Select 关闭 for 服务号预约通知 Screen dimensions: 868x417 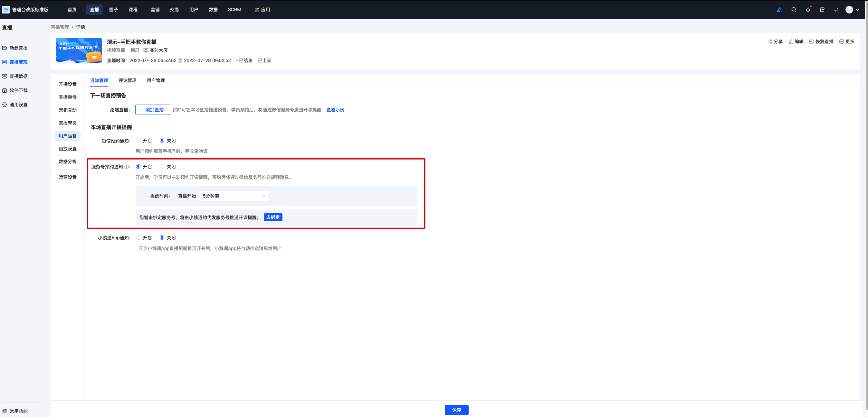[162, 167]
